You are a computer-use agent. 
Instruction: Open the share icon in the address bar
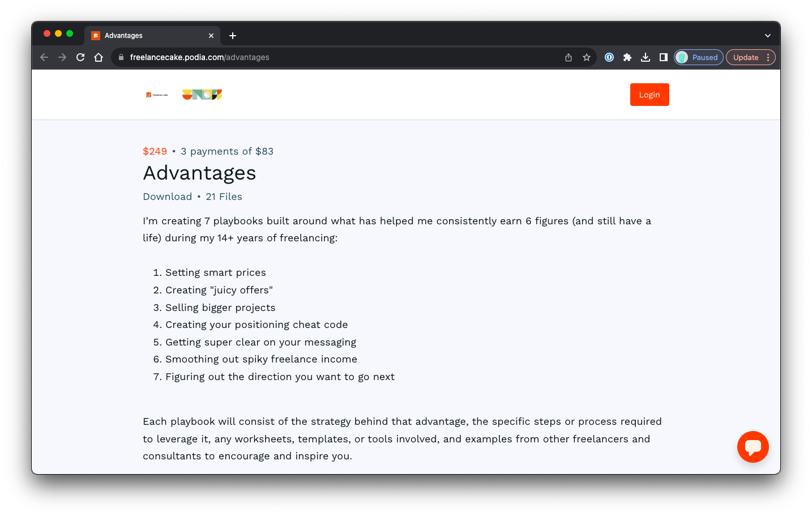click(568, 57)
